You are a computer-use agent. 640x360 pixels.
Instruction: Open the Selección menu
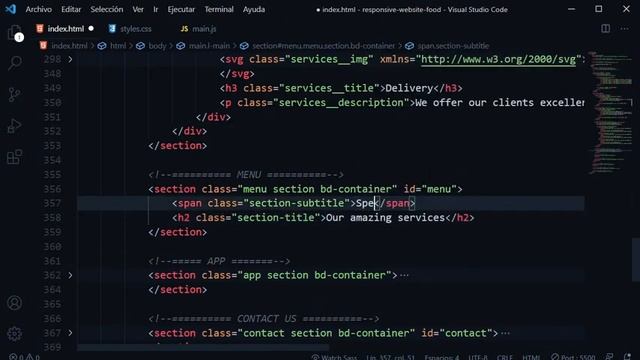[107, 9]
